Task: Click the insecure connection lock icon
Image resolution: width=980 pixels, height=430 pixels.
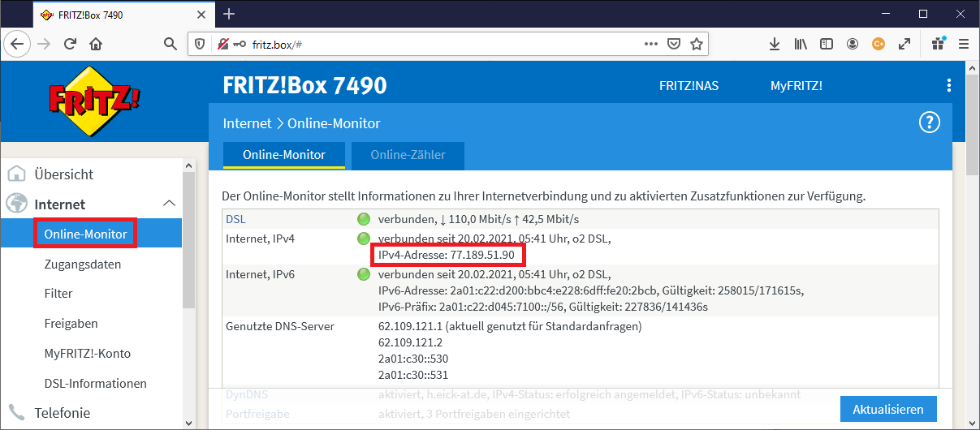Action: pos(222,44)
